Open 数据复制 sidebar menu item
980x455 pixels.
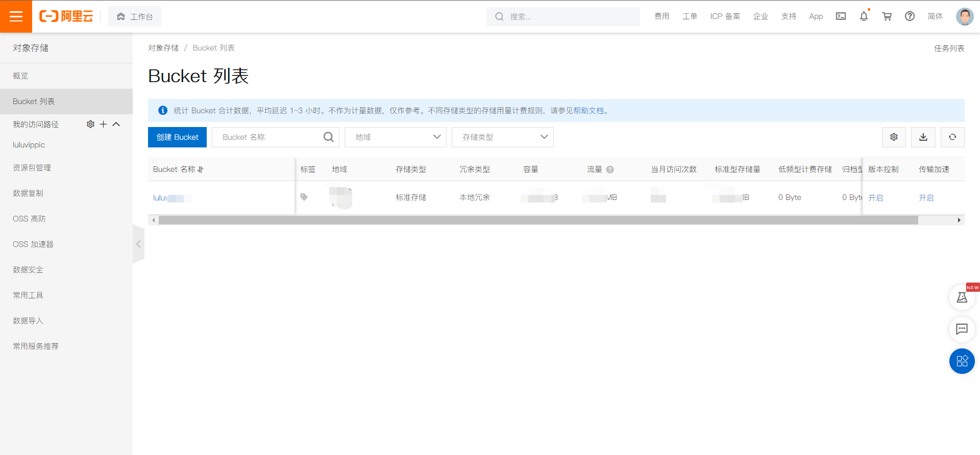28,193
